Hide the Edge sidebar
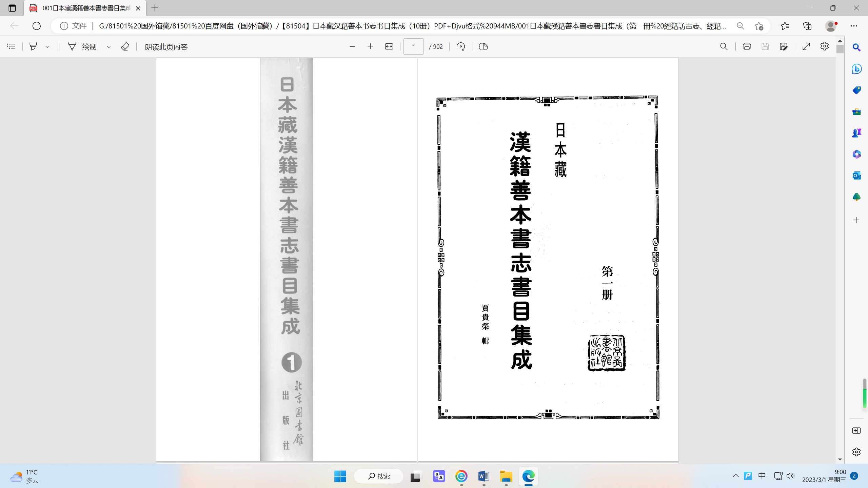Screen dimensions: 868x488 [856, 430]
